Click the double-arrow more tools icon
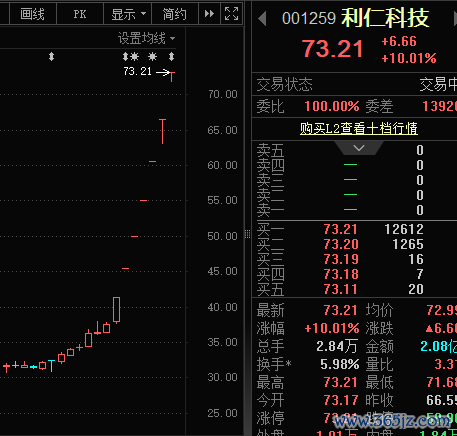457x436 pixels. click(209, 14)
